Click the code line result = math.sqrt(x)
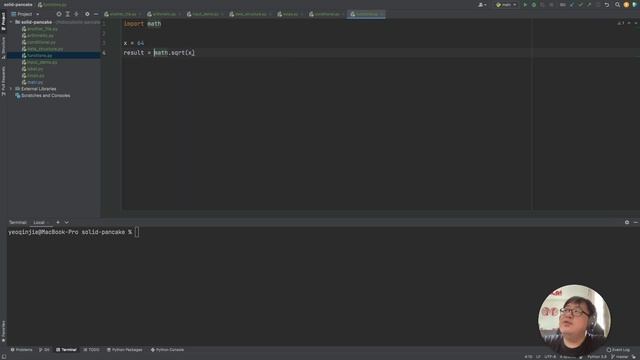Image resolution: width=640 pixels, height=360 pixels. pyautogui.click(x=159, y=53)
